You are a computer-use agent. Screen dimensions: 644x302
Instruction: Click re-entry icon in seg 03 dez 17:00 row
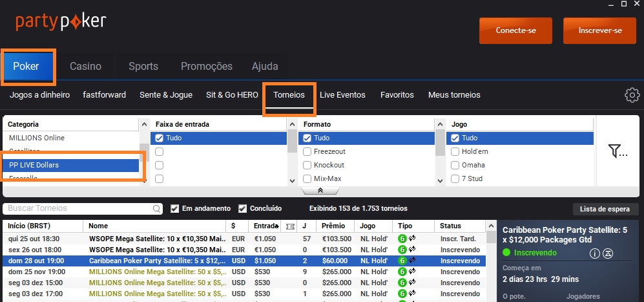point(412,294)
